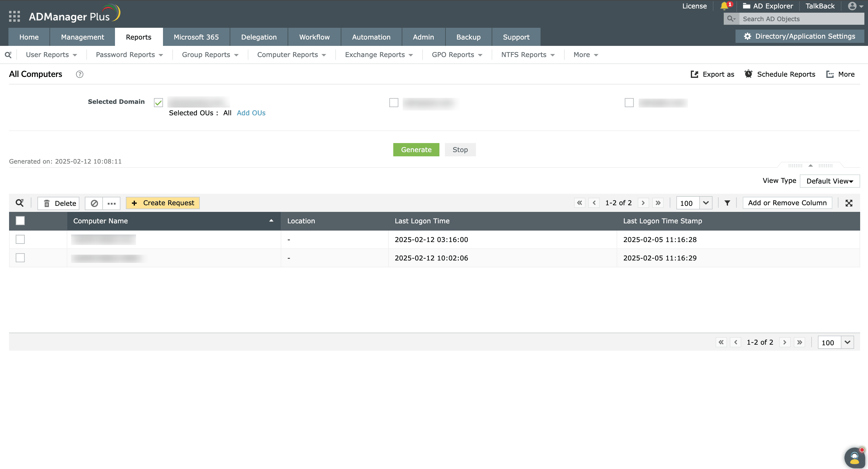Click the notification bell icon
This screenshot has width=868, height=469.
(x=724, y=6)
